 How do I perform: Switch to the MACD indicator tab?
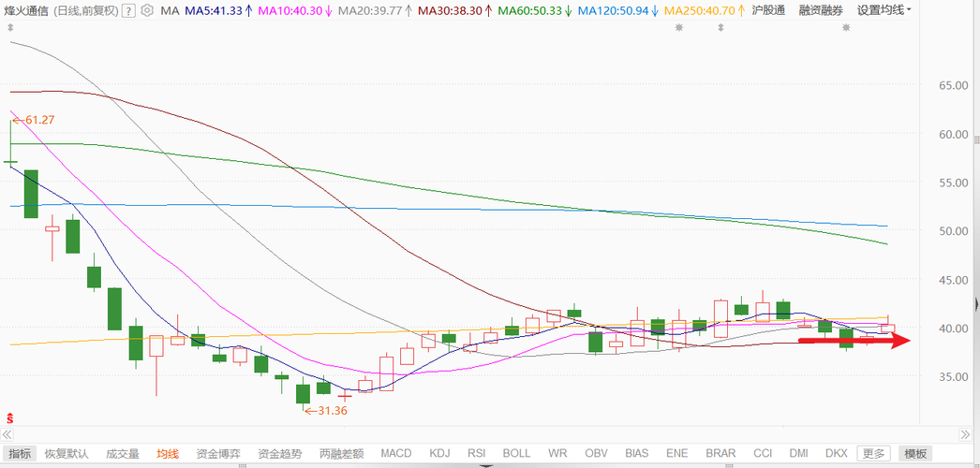[395, 454]
